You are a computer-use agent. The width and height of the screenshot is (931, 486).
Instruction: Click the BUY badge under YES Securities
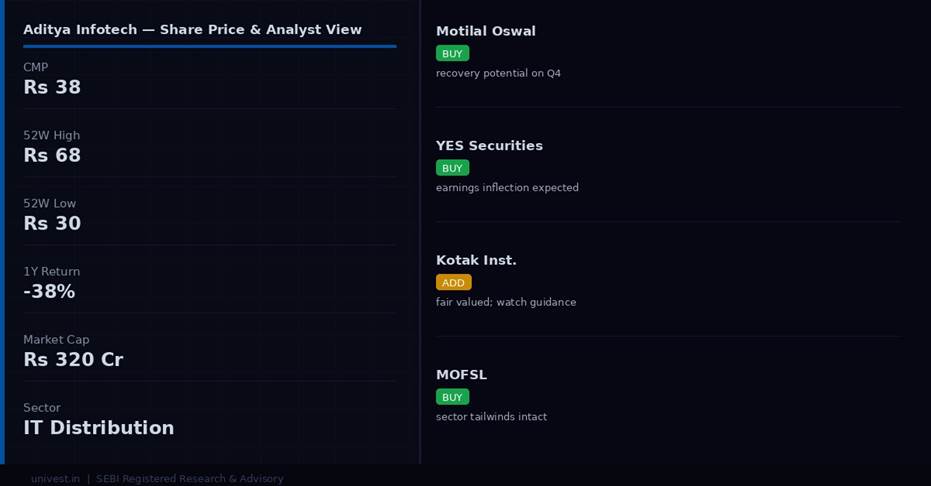click(x=452, y=168)
